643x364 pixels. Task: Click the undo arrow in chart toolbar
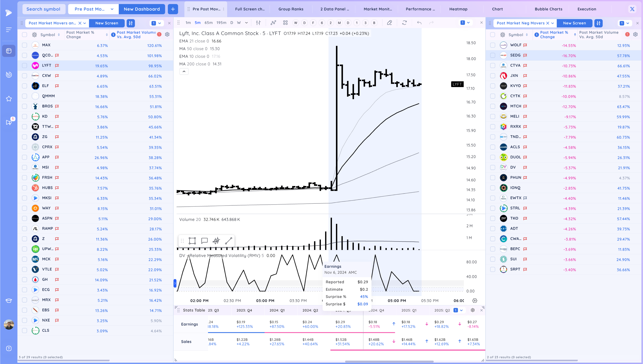point(419,23)
